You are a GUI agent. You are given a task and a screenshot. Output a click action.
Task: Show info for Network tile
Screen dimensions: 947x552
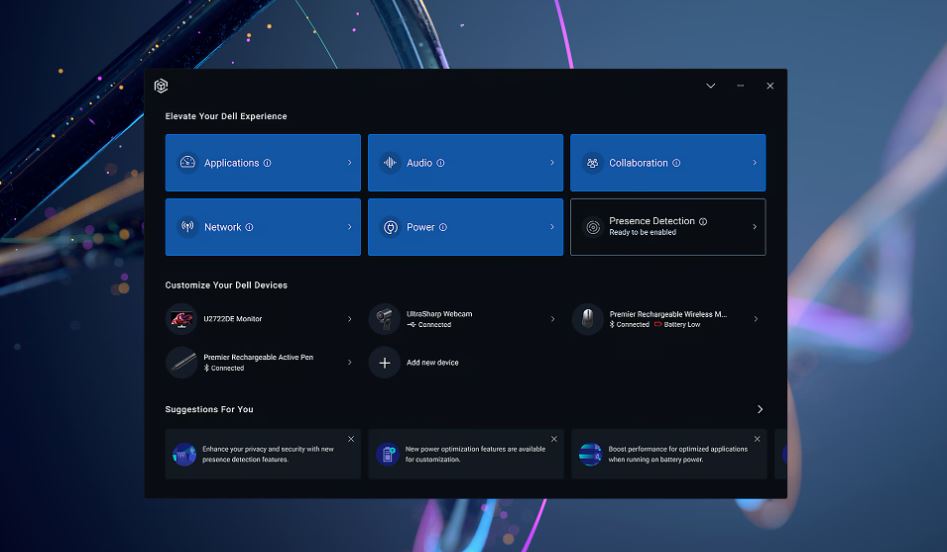click(x=249, y=227)
